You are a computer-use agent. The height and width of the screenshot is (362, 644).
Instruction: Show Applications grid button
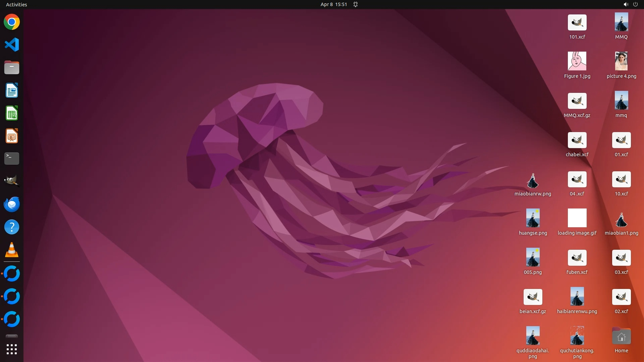pyautogui.click(x=12, y=349)
